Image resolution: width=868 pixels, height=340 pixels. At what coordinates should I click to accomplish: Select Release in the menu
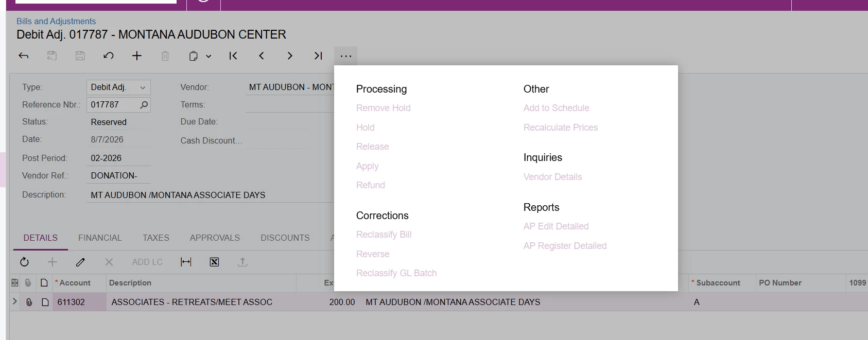373,147
